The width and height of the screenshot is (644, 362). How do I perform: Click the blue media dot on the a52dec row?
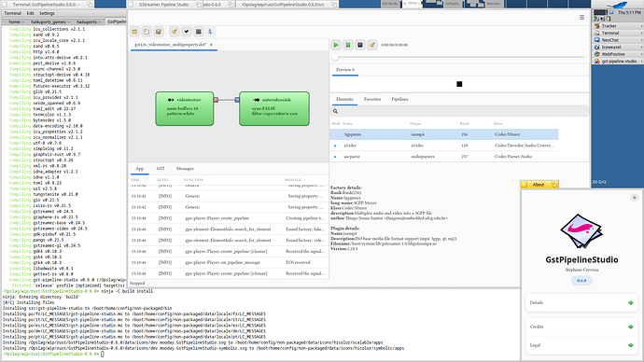[335, 146]
